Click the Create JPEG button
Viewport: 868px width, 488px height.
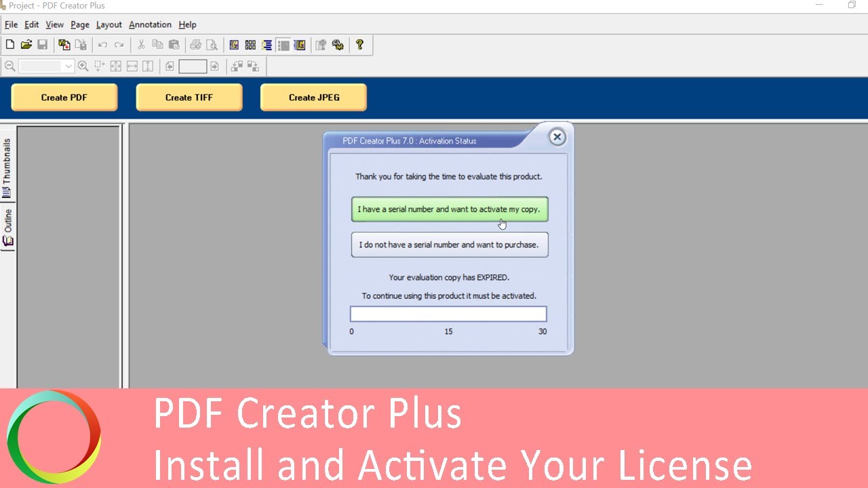click(314, 97)
